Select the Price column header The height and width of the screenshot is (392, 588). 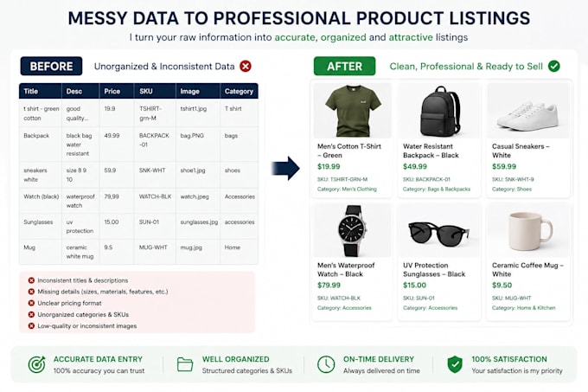coord(117,91)
